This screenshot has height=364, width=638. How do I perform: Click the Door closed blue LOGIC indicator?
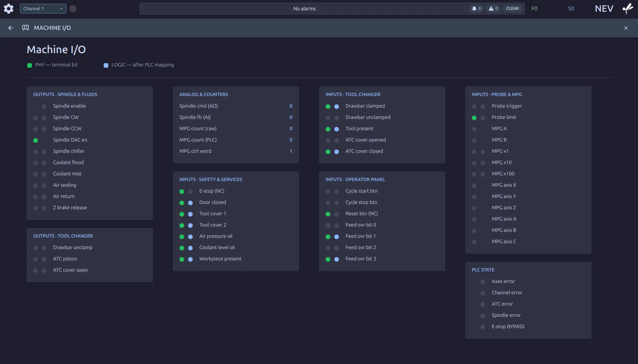(x=190, y=203)
